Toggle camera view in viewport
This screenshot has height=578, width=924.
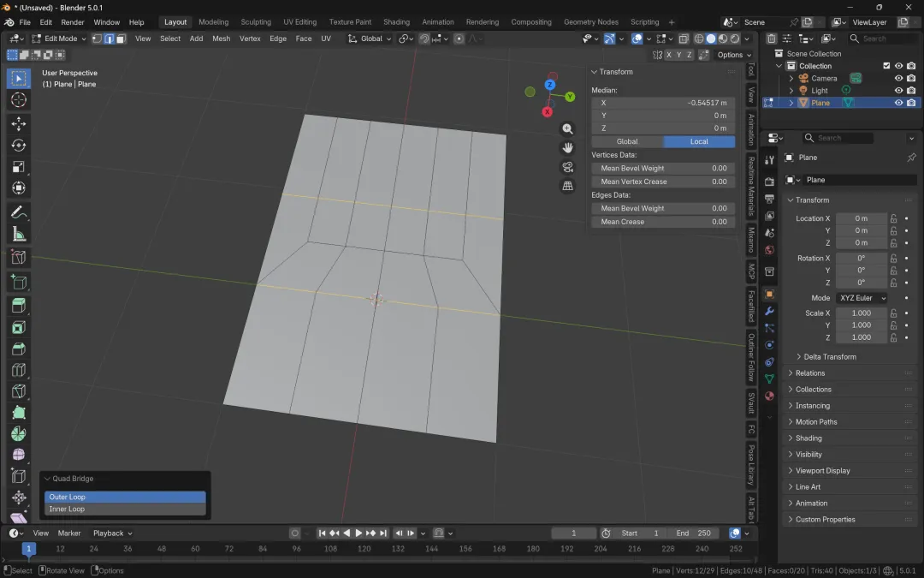click(x=567, y=167)
